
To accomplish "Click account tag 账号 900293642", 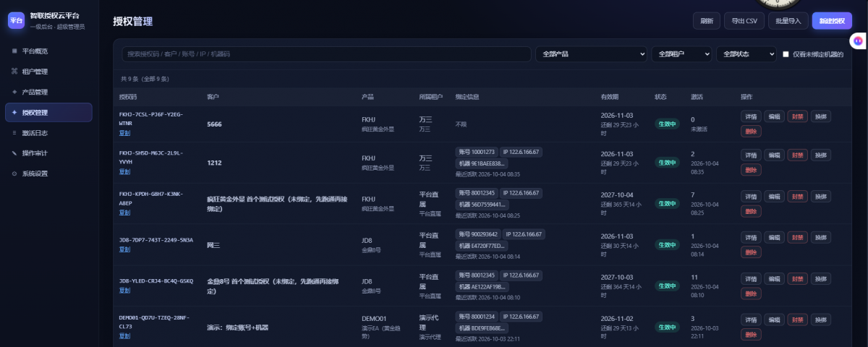I will 478,234.
